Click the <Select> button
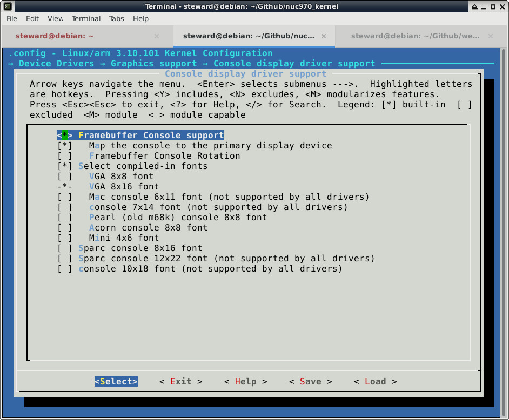 (116, 382)
